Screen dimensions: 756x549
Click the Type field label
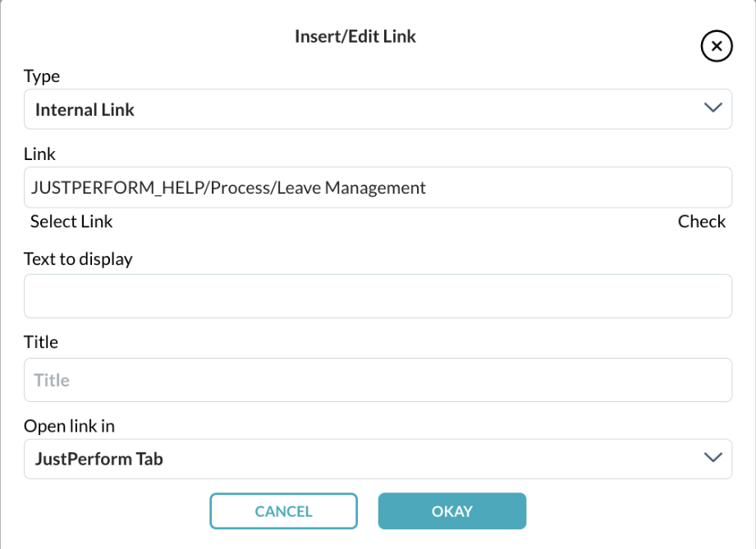41,75
